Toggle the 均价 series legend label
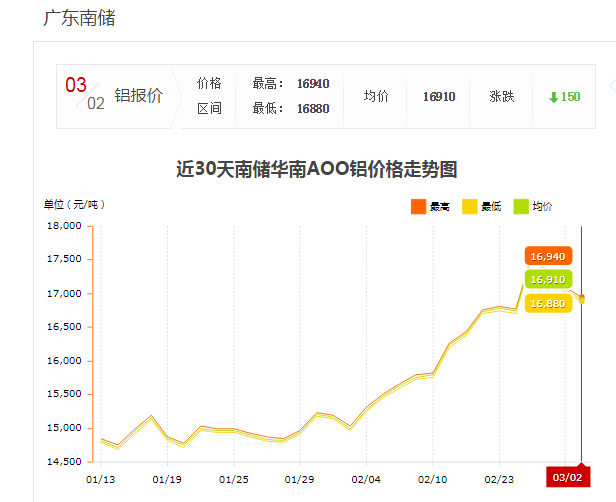Image resolution: width=616 pixels, height=502 pixels. [x=542, y=207]
